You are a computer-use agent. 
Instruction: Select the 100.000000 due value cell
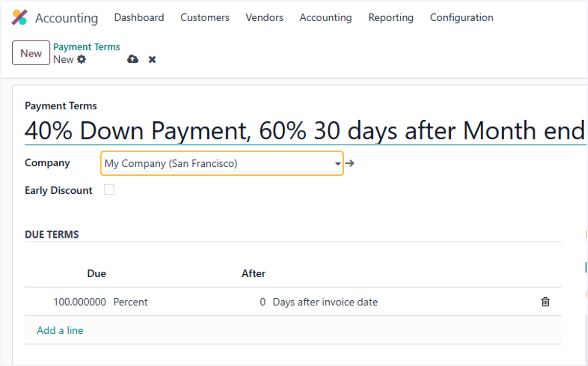pyautogui.click(x=79, y=302)
